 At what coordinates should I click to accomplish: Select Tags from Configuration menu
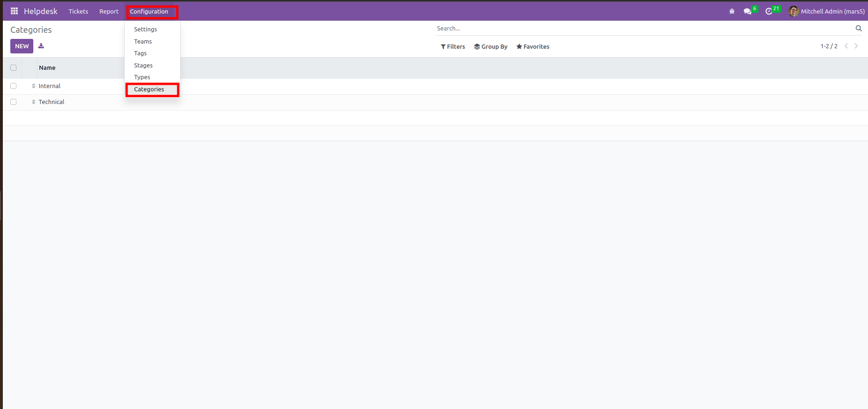click(x=140, y=53)
